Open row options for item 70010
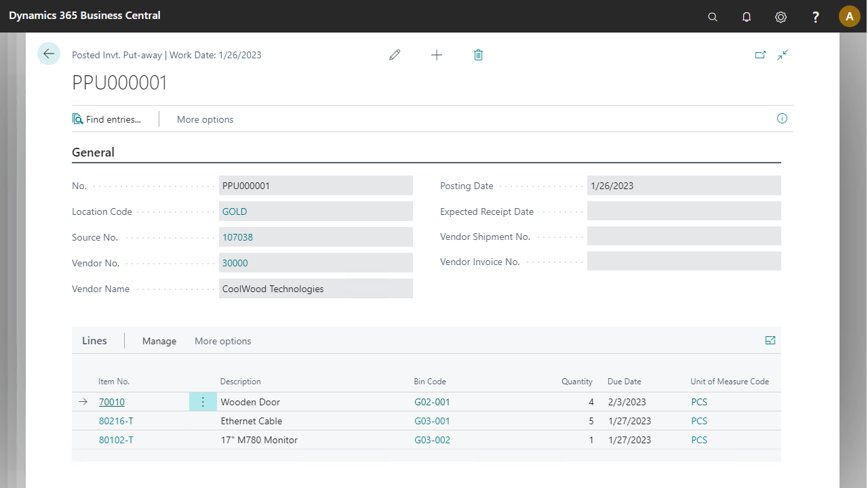 pyautogui.click(x=203, y=402)
